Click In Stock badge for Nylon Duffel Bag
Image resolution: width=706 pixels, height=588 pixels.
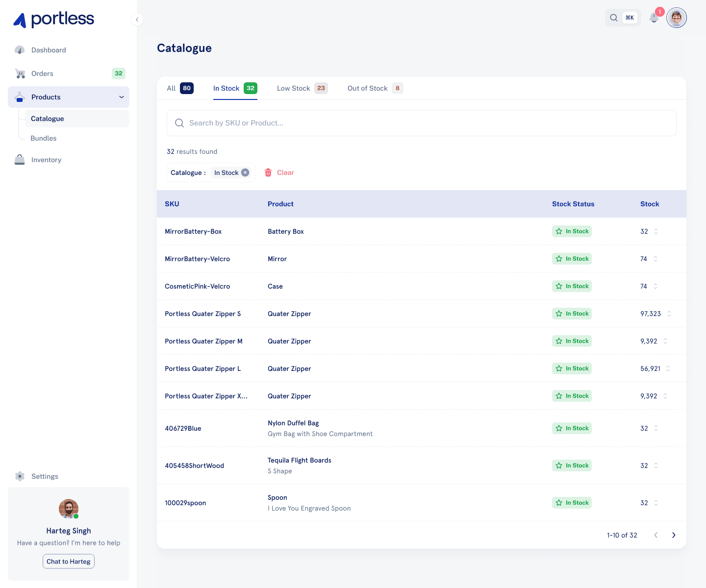(x=572, y=428)
